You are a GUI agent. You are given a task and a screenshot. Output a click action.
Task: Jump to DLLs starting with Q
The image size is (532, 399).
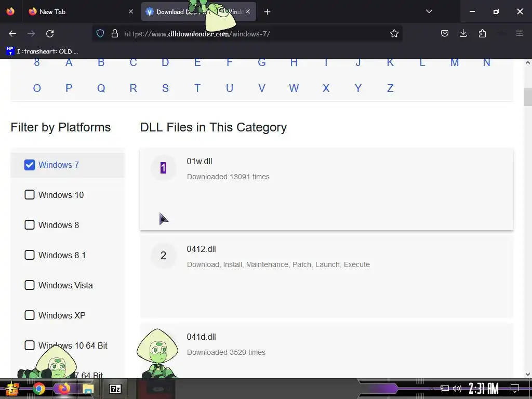pyautogui.click(x=101, y=88)
